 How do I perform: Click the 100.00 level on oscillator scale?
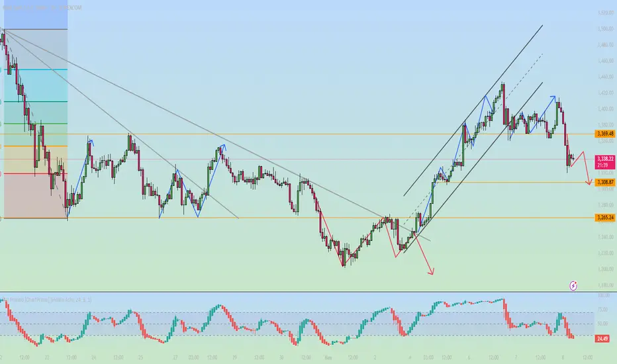[603, 295]
